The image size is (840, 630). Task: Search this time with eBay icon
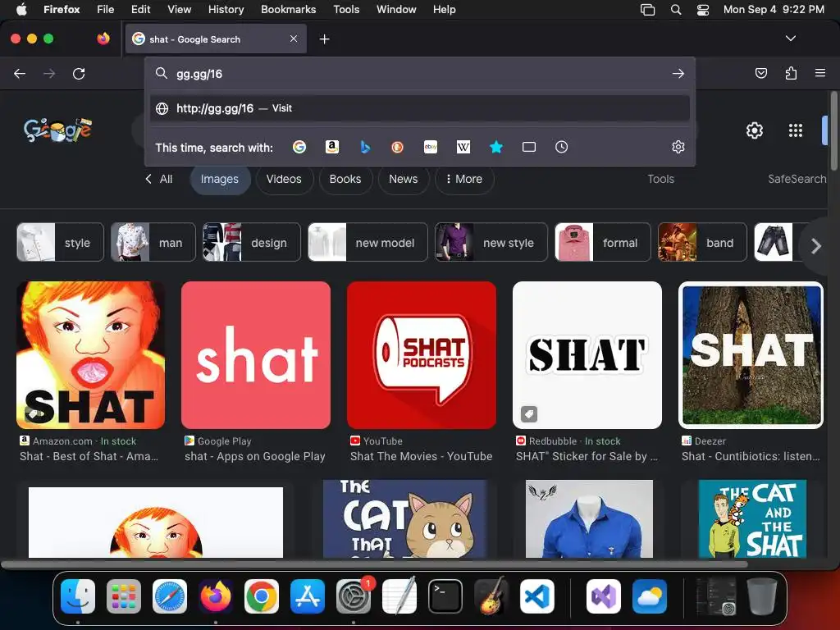point(431,147)
